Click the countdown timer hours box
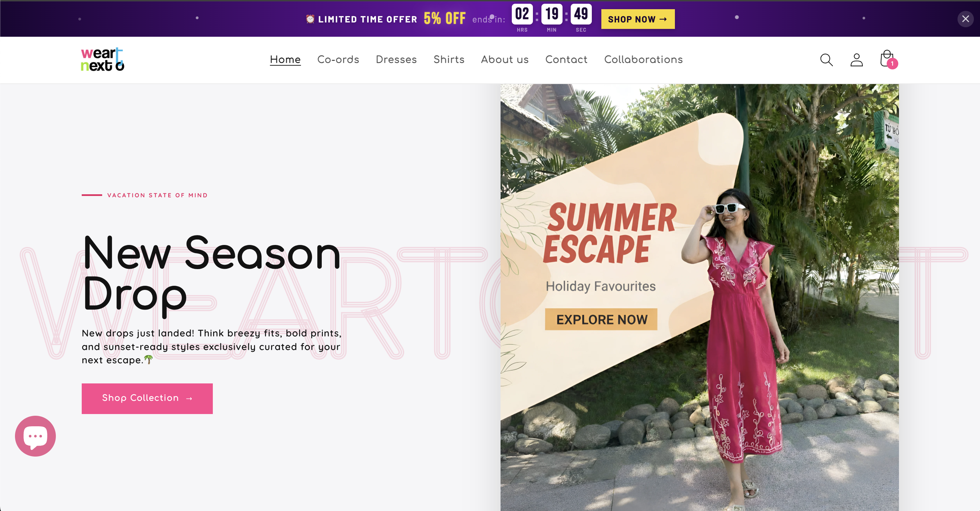Image resolution: width=980 pixels, height=511 pixels. pos(522,14)
